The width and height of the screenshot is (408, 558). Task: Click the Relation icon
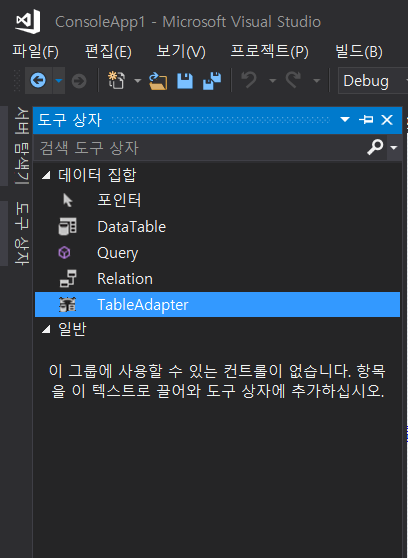(68, 279)
